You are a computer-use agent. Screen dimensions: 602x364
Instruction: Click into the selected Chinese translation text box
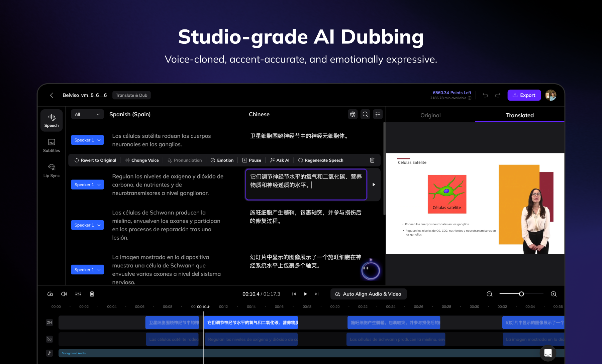[x=306, y=185]
